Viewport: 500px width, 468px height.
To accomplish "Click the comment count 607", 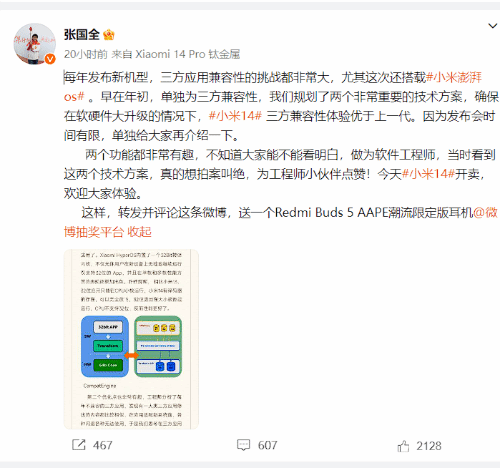I will [x=267, y=445].
